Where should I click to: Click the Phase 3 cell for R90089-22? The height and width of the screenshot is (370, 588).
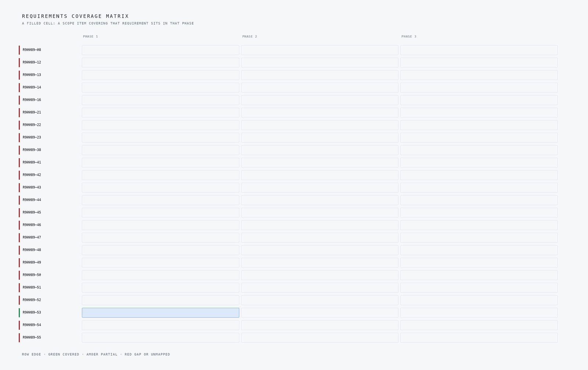coord(479,125)
